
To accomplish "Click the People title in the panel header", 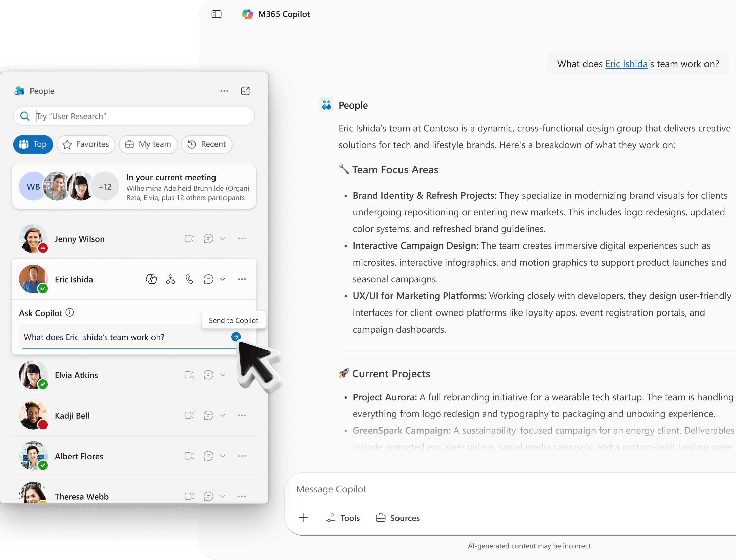I will (x=42, y=91).
